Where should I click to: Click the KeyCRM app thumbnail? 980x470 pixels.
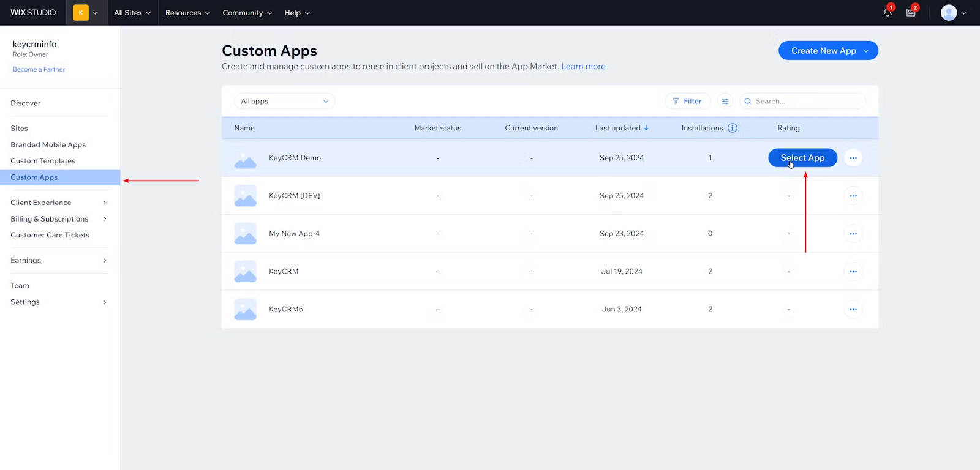point(246,272)
